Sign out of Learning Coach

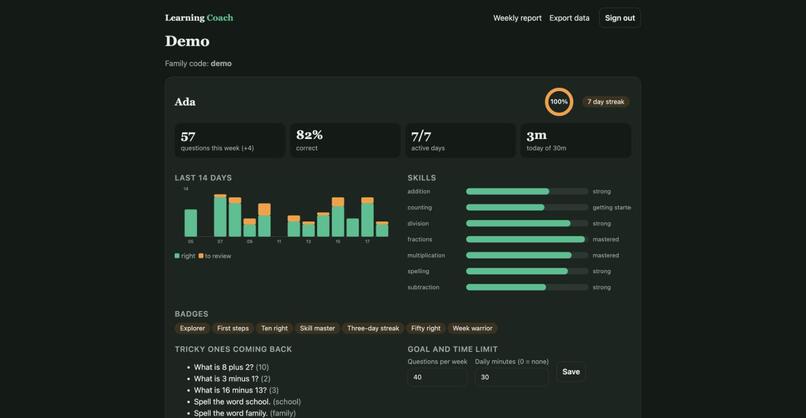[619, 18]
